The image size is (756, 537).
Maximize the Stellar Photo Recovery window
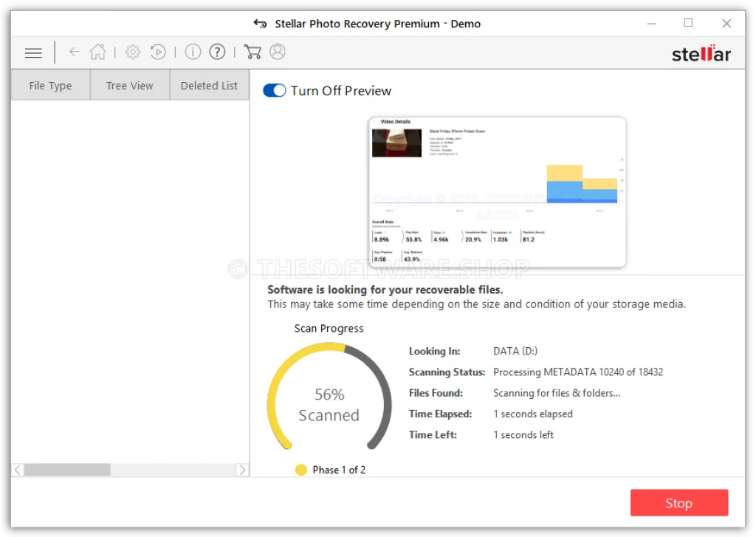(x=688, y=23)
